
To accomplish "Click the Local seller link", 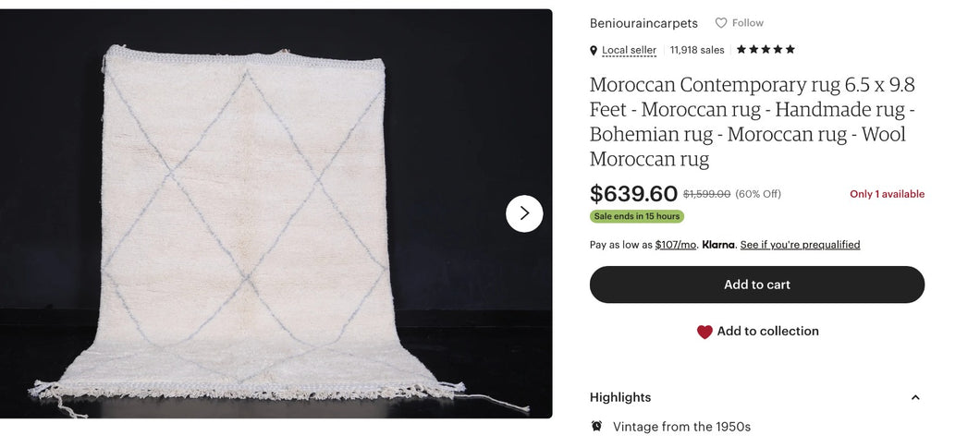I will point(629,51).
